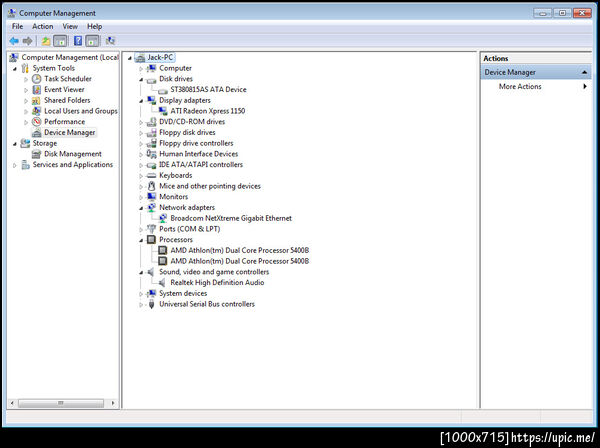Click the Universal Serial Bus controllers icon
Image resolution: width=600 pixels, height=448 pixels.
tap(152, 304)
